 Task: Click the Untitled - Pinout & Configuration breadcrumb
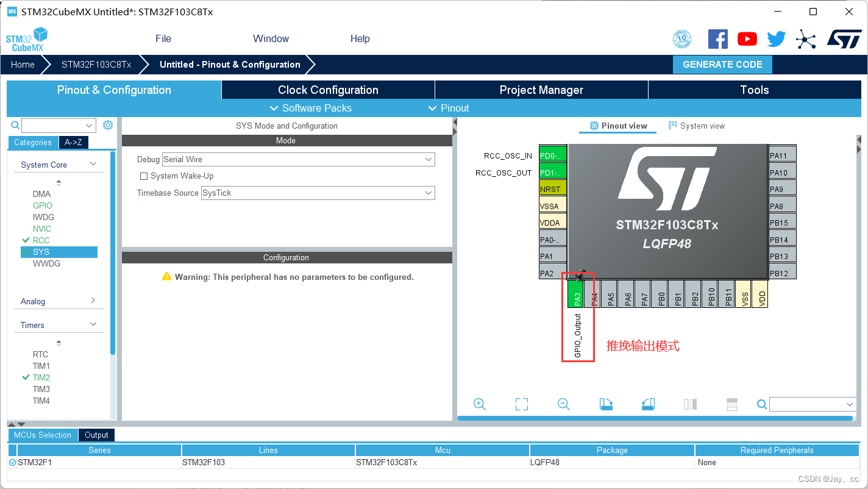tap(230, 65)
